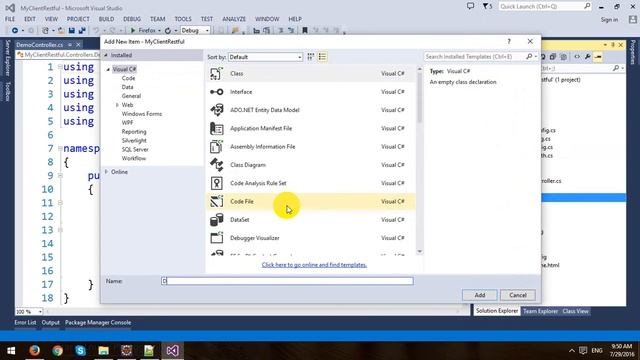Click the bookmark toolbar icon
The image size is (640, 360).
[x=304, y=31]
